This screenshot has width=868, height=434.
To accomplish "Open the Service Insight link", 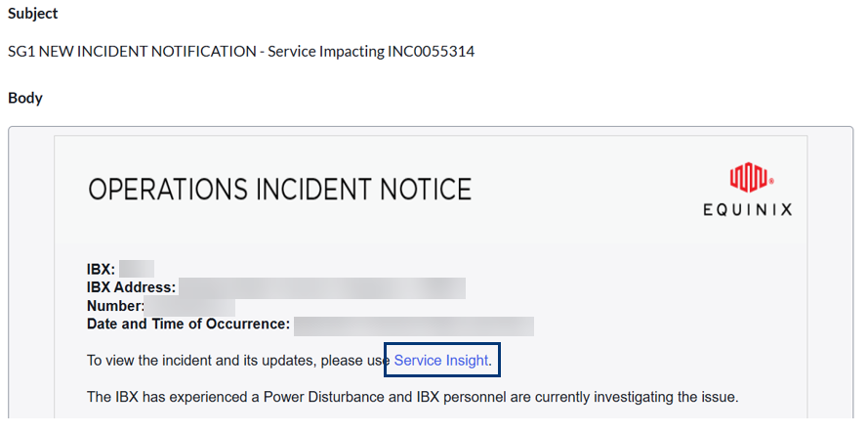I will point(441,361).
